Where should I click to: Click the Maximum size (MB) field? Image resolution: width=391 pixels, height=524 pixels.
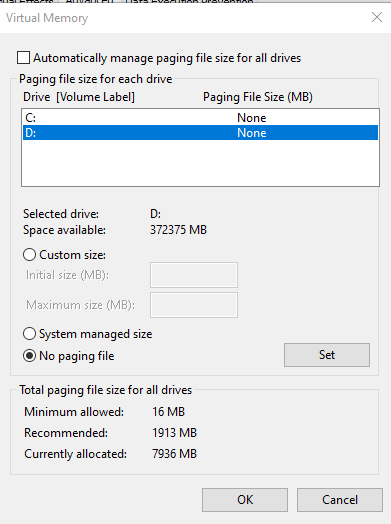194,305
